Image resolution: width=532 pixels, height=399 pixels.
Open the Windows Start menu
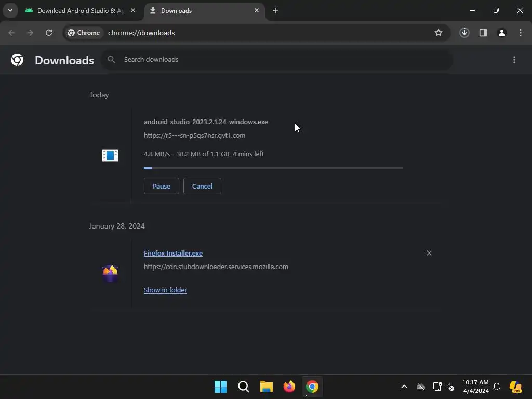220,387
